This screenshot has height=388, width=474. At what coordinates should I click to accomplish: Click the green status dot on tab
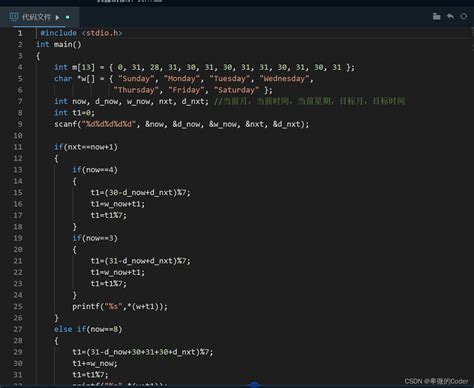pos(68,17)
